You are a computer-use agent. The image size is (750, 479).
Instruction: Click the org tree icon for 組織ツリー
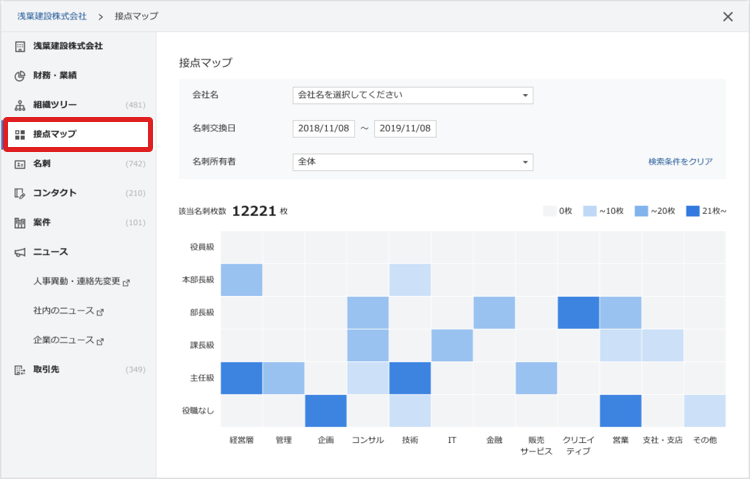(20, 105)
